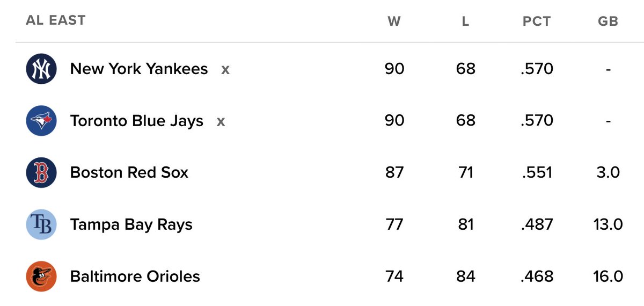Click the AL EAST division heading
Screen dimensions: 644x306
55,20
